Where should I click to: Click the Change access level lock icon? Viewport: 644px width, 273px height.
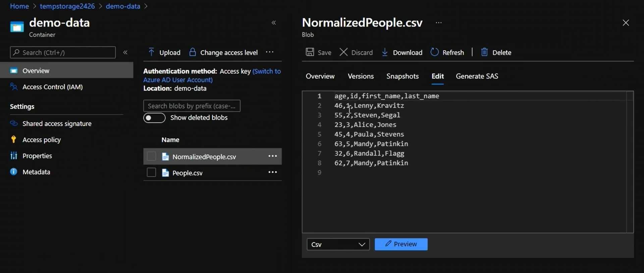pos(193,52)
